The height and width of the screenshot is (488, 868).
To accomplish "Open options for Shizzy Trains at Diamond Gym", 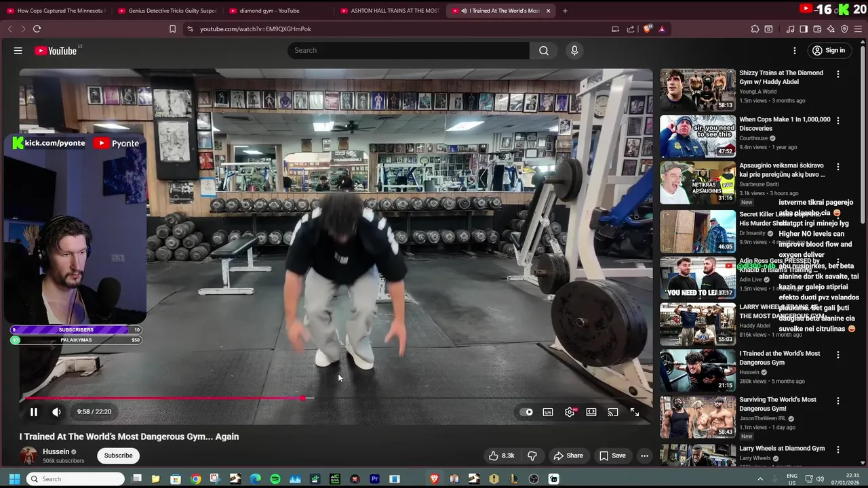I will click(838, 74).
